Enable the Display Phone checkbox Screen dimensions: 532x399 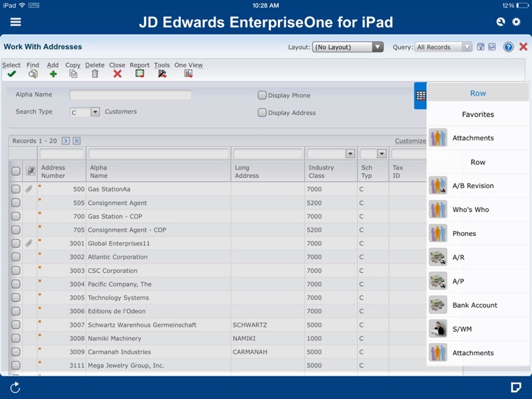click(262, 95)
